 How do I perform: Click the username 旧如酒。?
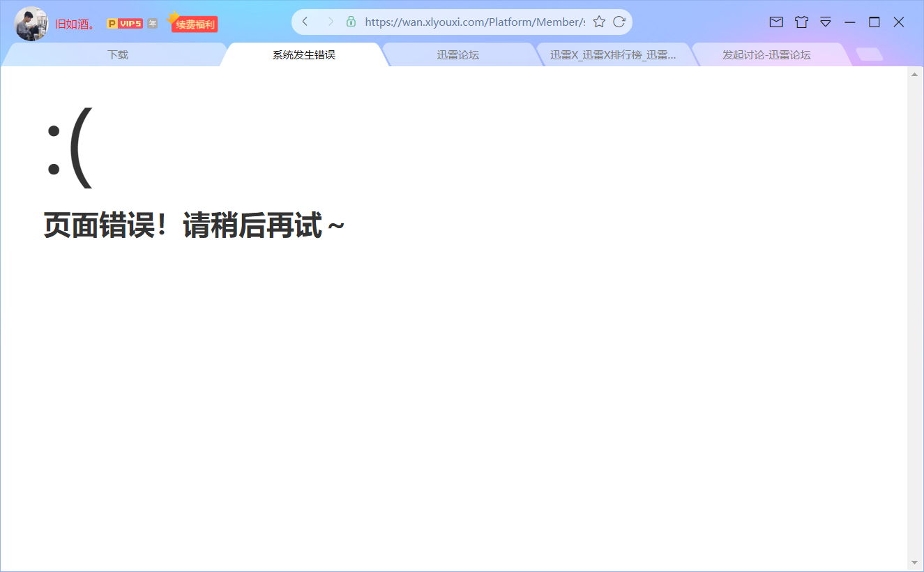point(73,22)
